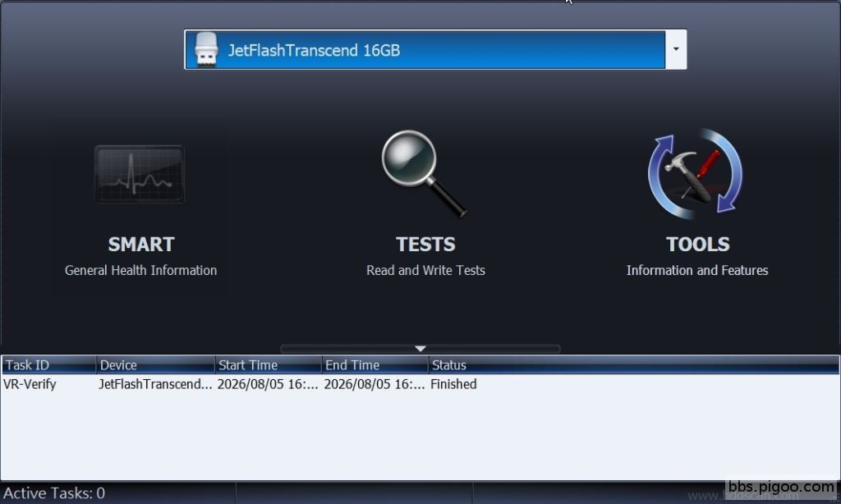
Task: Click the SMART label
Action: 141,245
